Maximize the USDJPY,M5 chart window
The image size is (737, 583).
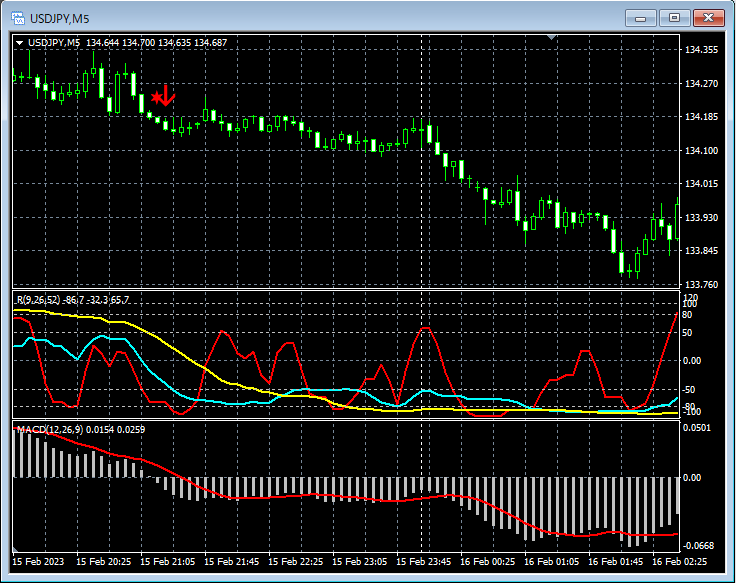(x=675, y=18)
